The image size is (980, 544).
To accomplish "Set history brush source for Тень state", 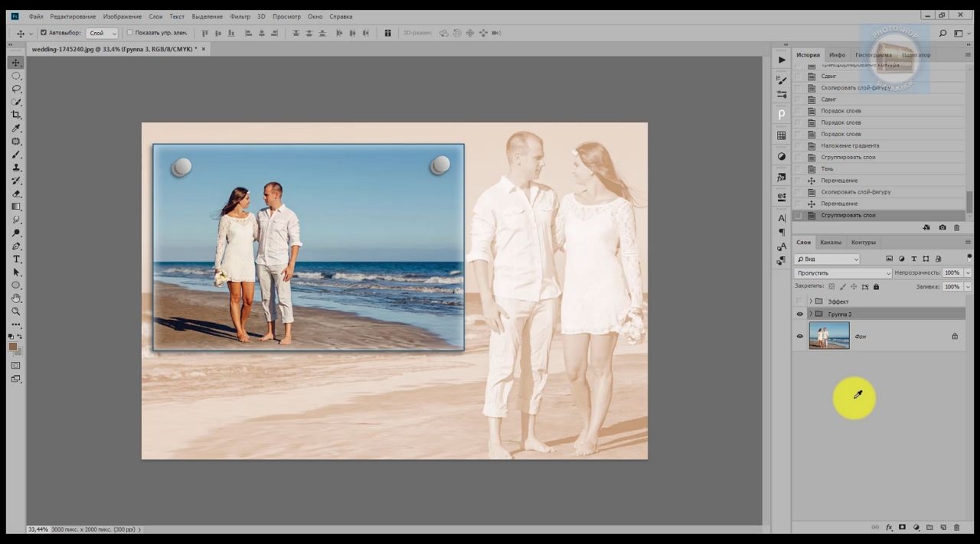I will pyautogui.click(x=799, y=169).
